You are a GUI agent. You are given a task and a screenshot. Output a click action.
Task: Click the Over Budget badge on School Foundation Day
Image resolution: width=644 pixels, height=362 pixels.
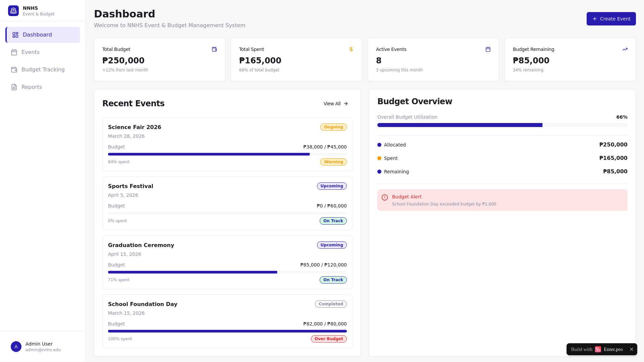(x=329, y=339)
